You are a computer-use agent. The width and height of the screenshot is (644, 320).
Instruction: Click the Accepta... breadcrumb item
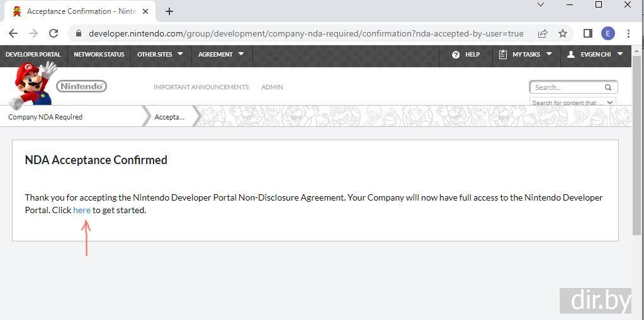[x=169, y=117]
